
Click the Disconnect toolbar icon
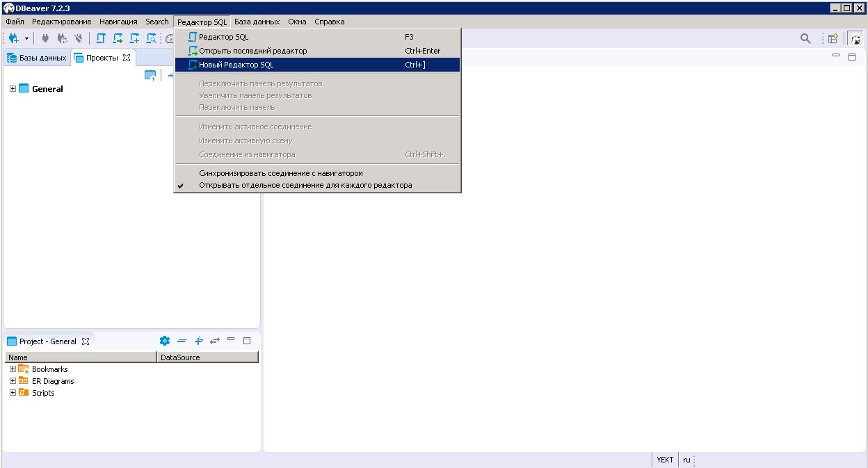(79, 39)
